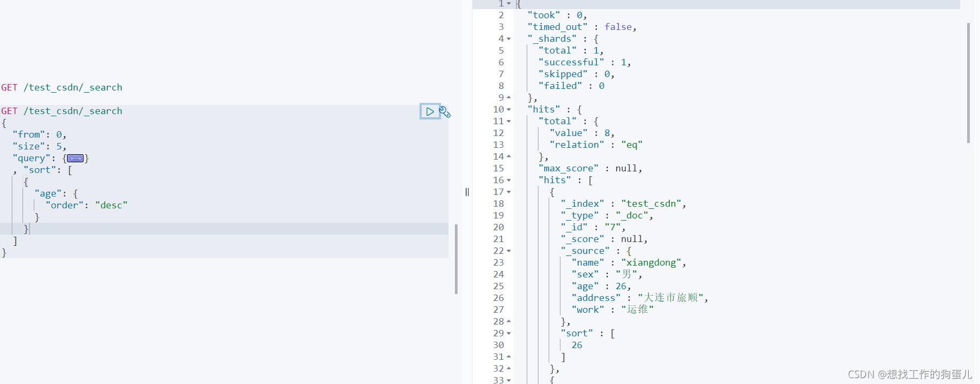The height and width of the screenshot is (384, 980).
Task: Click the "sex" : "男" response line
Action: (x=607, y=274)
